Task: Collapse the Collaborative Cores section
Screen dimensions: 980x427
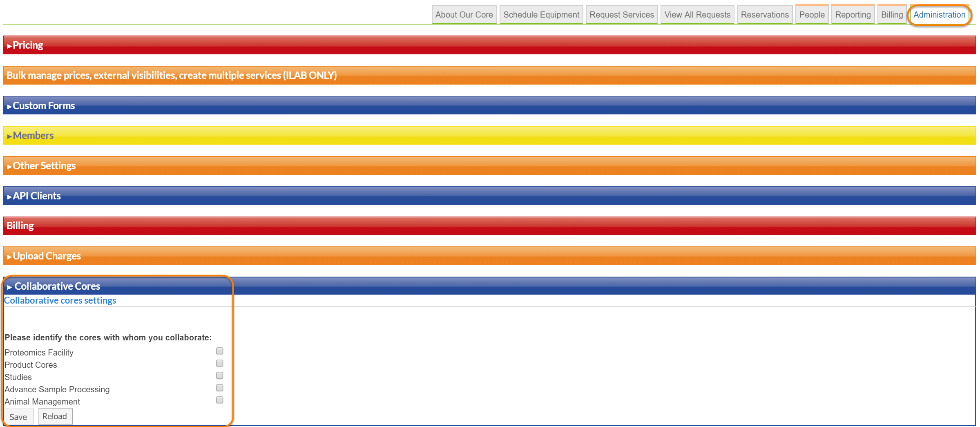Action: point(57,286)
